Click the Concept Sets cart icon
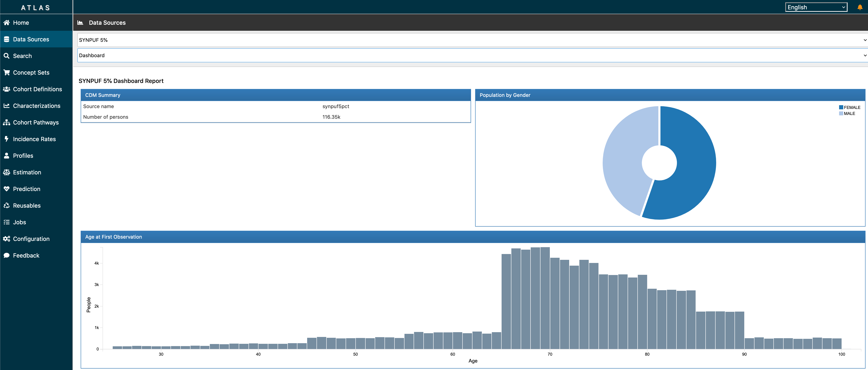 [x=6, y=72]
